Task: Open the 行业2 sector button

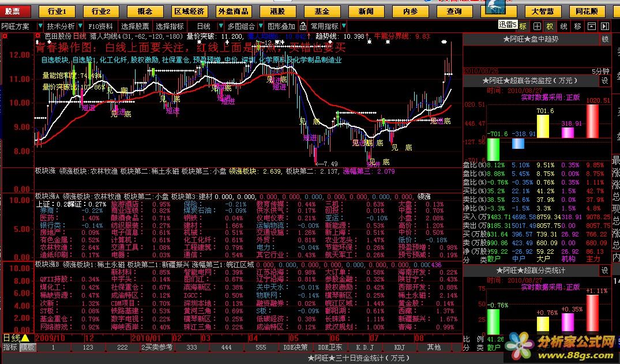Action: (x=102, y=11)
